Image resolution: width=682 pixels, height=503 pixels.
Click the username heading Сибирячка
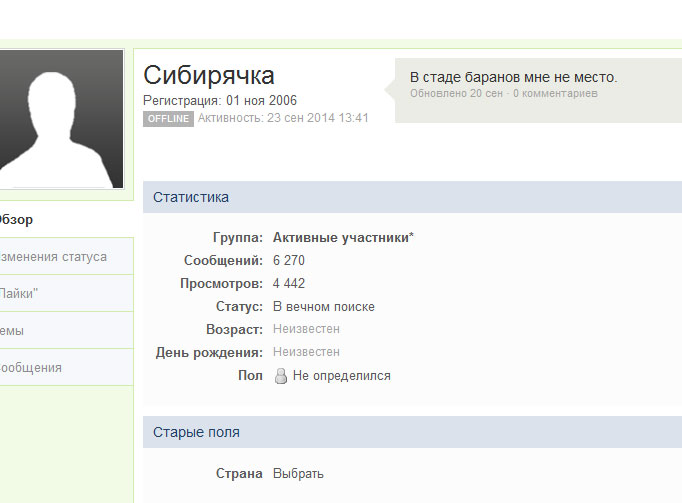(x=209, y=75)
